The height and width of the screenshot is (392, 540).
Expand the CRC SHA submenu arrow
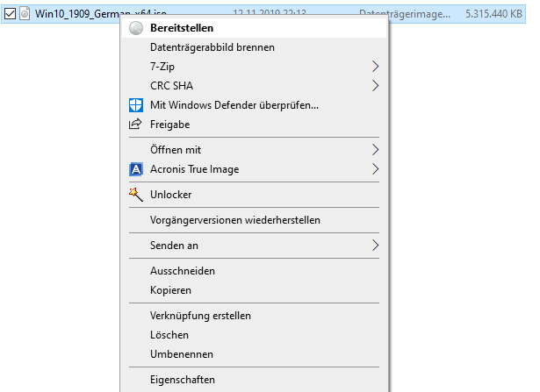click(x=376, y=86)
